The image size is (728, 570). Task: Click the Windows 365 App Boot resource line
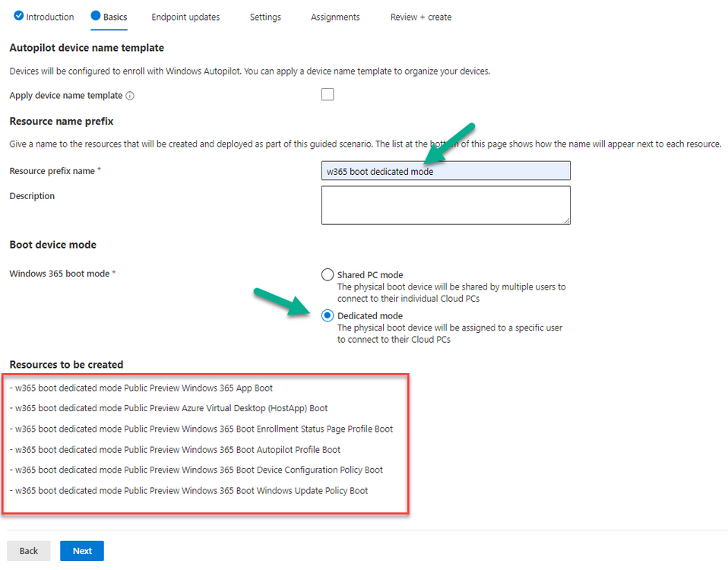[141, 388]
